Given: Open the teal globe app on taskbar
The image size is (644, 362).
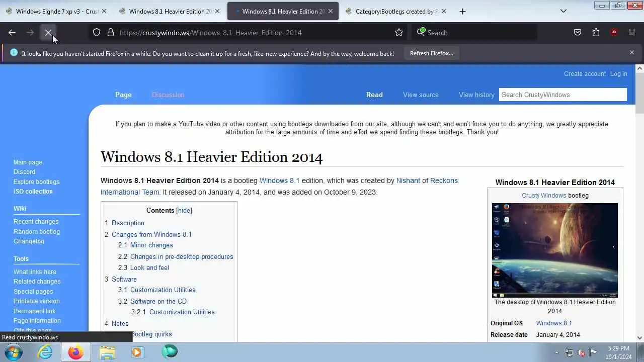Looking at the screenshot, I should click(x=170, y=352).
